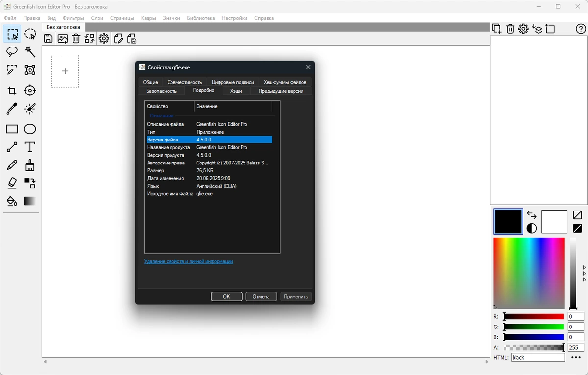
Task: Reset to default black and white colors
Action: coord(532,228)
